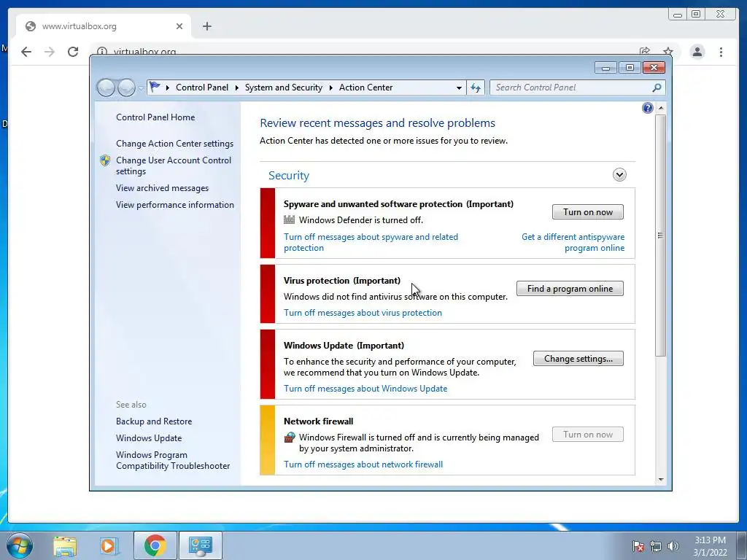
Task: Click the Control Panel flag icon in address bar
Action: click(x=155, y=87)
